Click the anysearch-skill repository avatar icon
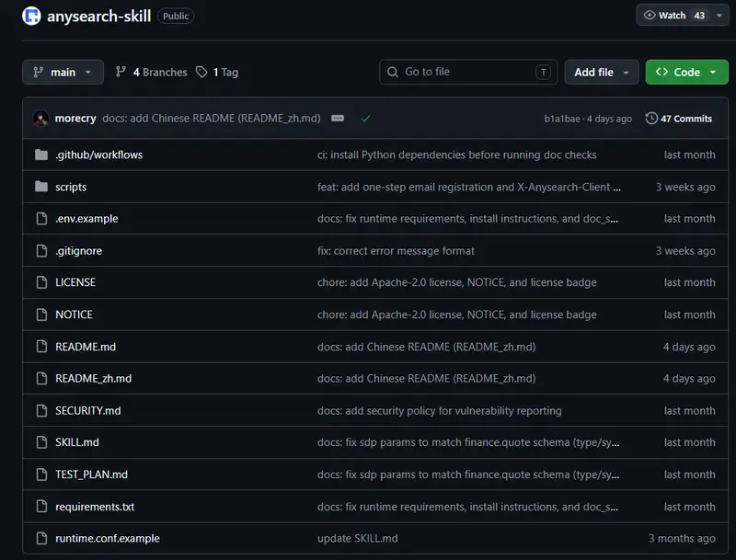This screenshot has width=736, height=560. coord(31,16)
